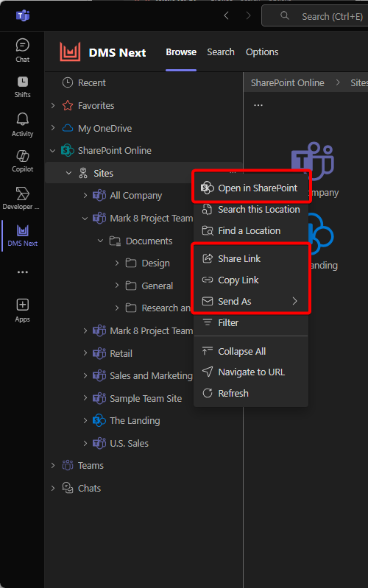Expand the Chats node

(53, 488)
